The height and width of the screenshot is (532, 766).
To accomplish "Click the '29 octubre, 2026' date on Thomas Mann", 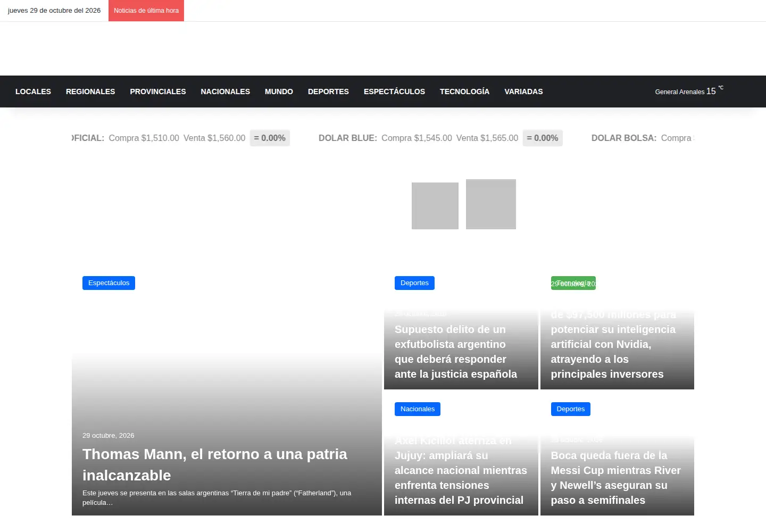I will point(108,435).
